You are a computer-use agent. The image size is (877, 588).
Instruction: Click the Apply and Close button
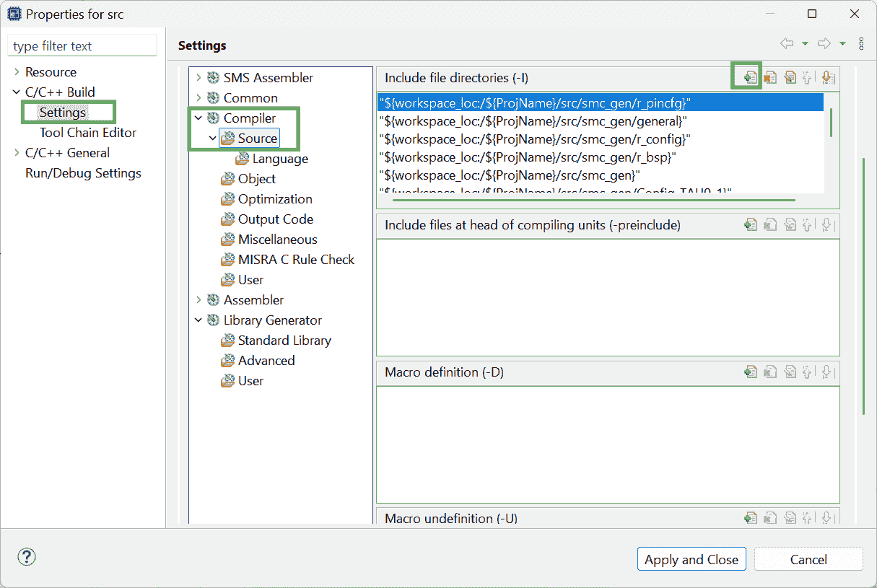pyautogui.click(x=691, y=559)
